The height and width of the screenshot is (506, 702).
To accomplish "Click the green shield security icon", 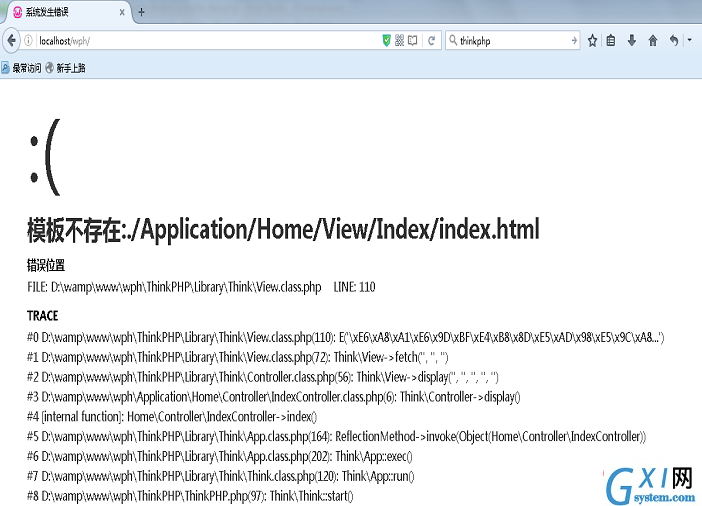I will pos(386,41).
